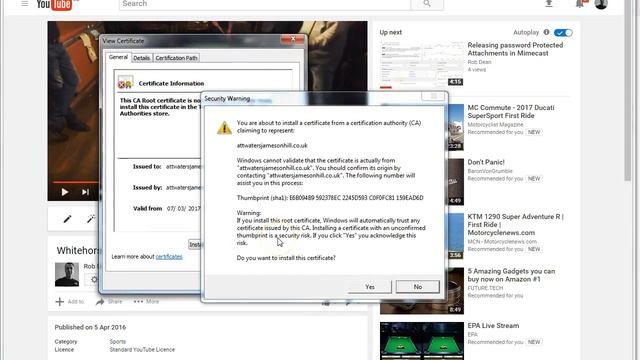The image size is (640, 360).
Task: Click the search magnifier button
Action: 427,4
